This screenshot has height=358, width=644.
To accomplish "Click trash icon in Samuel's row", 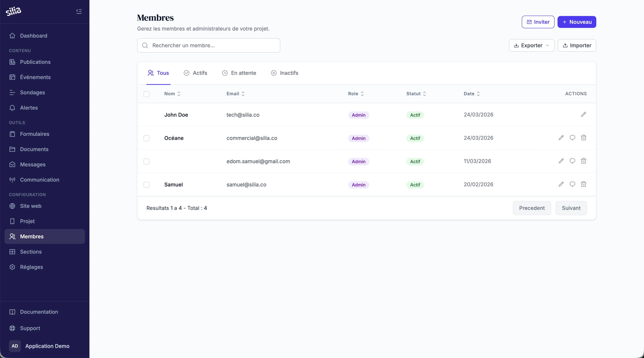I will pyautogui.click(x=583, y=184).
